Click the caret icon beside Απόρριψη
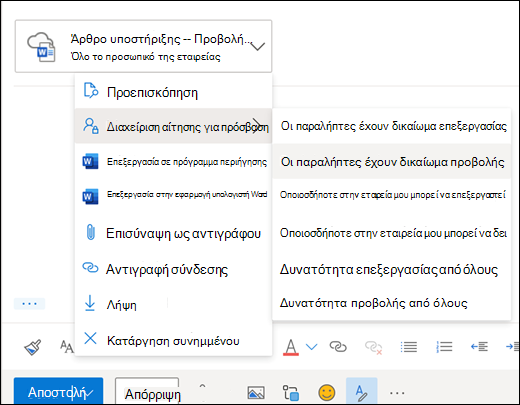 click(202, 386)
